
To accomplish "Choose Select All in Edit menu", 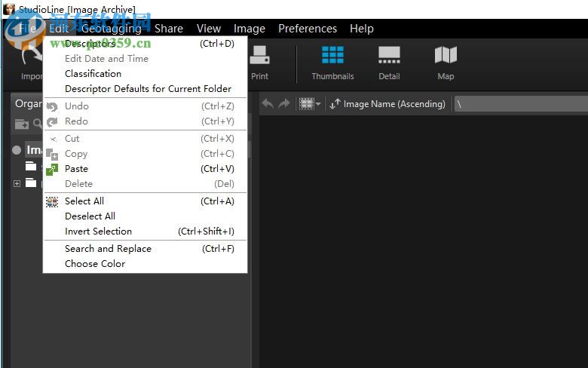I will click(x=145, y=201).
